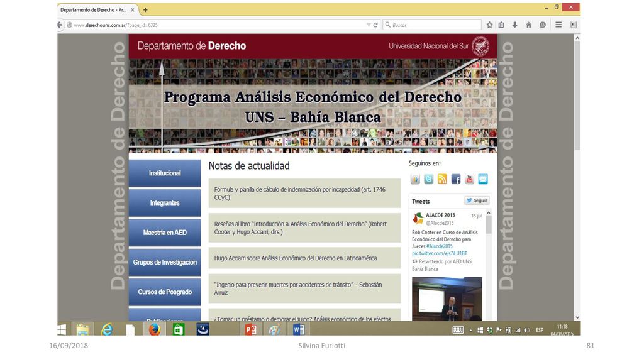Screen dimensions: 644x362
Task: Open the bookmarks list clipboard icon
Action: pos(501,25)
